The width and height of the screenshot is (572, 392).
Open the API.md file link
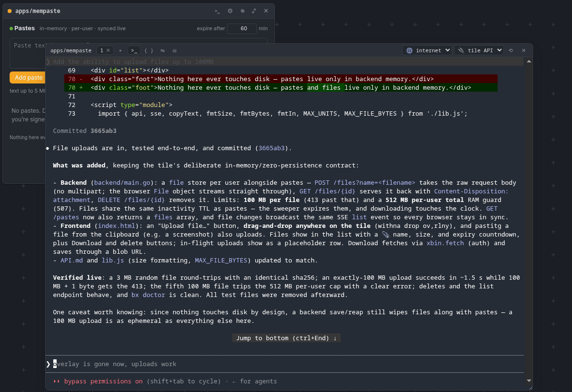pyautogui.click(x=71, y=261)
